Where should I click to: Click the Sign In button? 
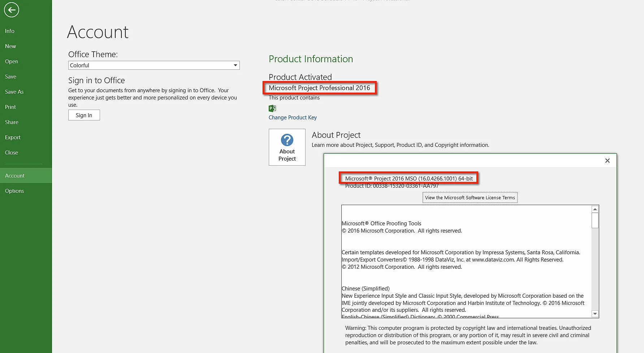coord(84,115)
